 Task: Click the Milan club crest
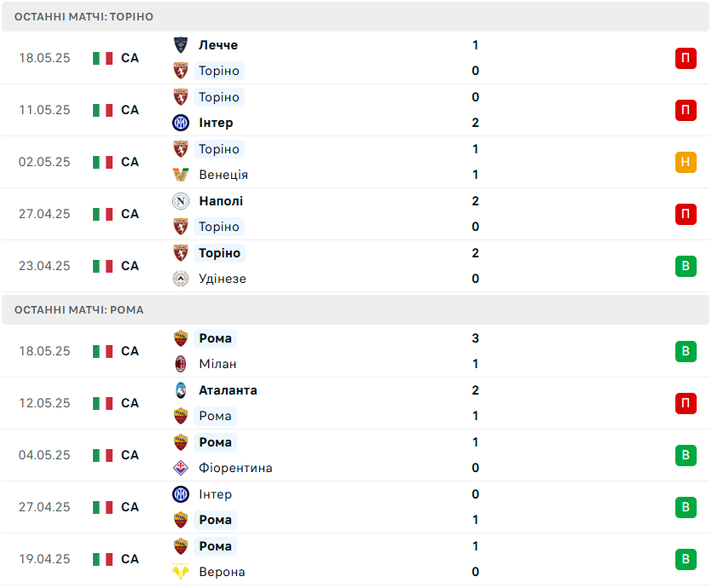point(181,364)
